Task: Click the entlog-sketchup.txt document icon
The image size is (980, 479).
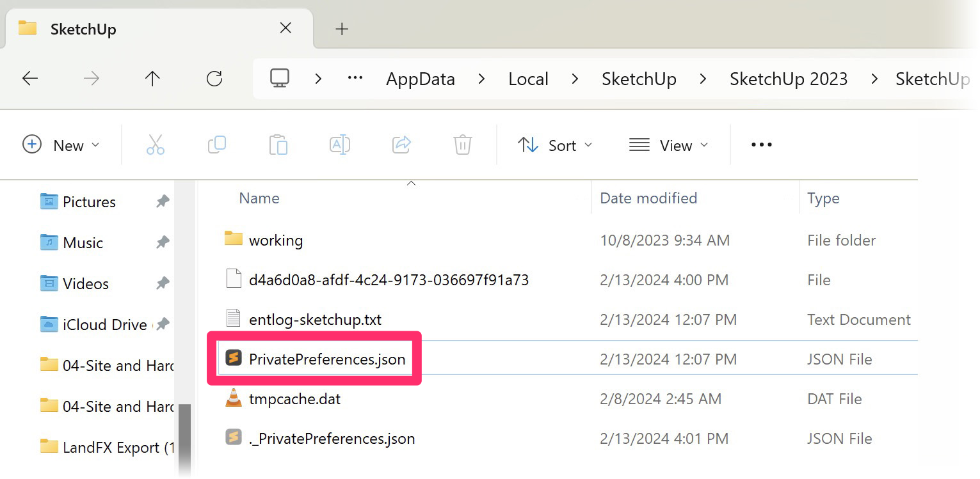Action: click(x=234, y=318)
